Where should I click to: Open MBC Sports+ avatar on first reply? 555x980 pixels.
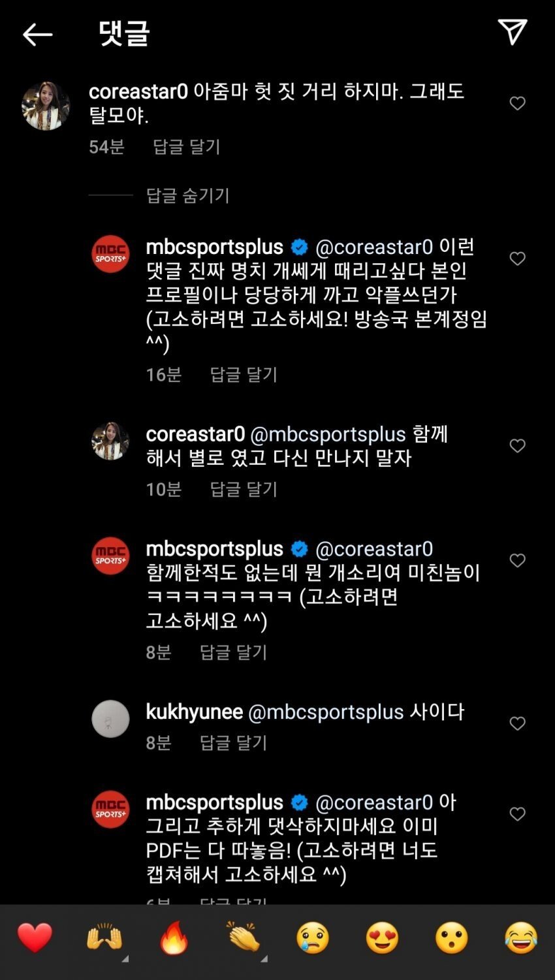(x=110, y=254)
